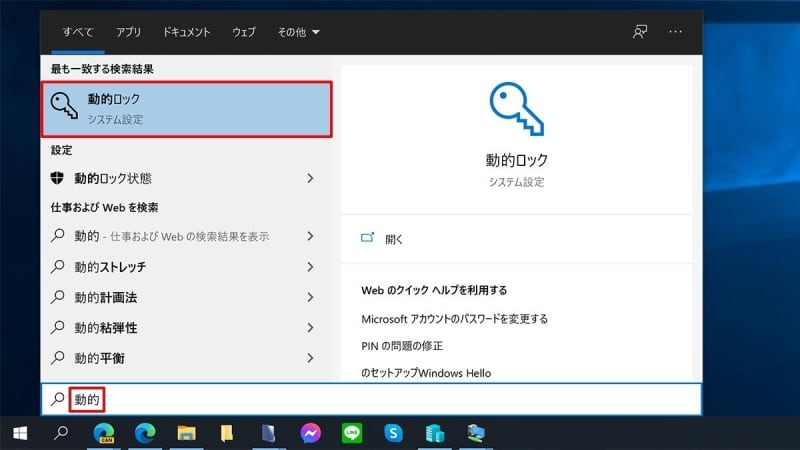Open PIN の問題の修正 link
Image resolution: width=800 pixels, height=450 pixels.
click(402, 346)
